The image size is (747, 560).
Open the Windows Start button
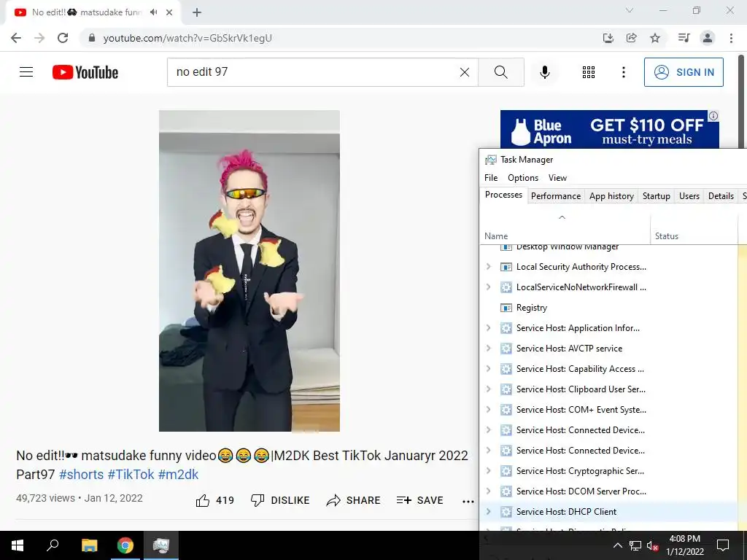pyautogui.click(x=18, y=545)
